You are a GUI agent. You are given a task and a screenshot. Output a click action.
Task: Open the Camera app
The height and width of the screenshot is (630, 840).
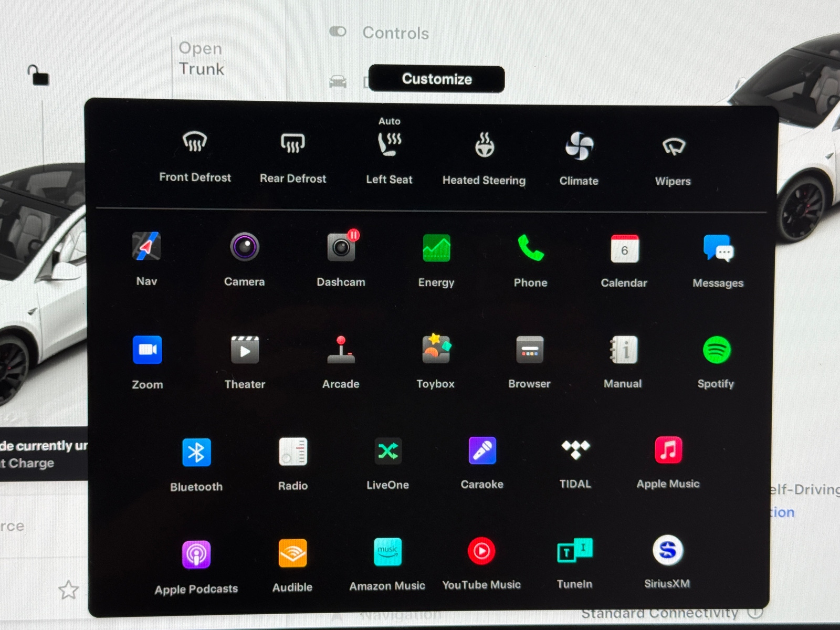coord(244,259)
